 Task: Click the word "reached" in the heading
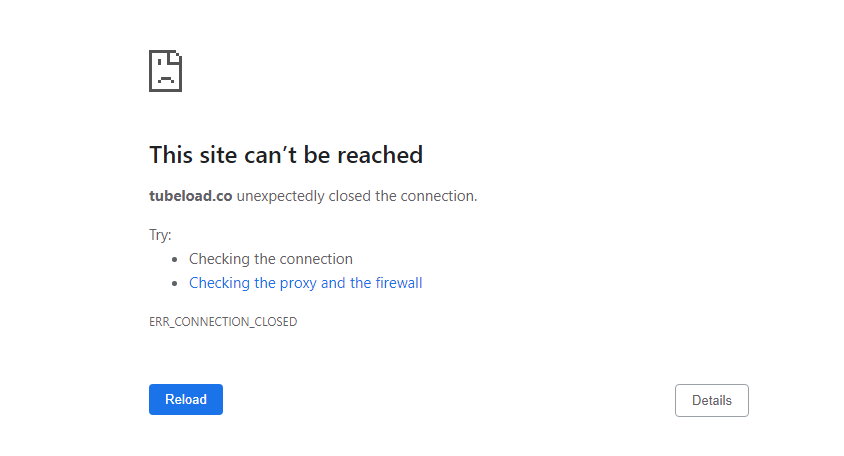click(380, 155)
